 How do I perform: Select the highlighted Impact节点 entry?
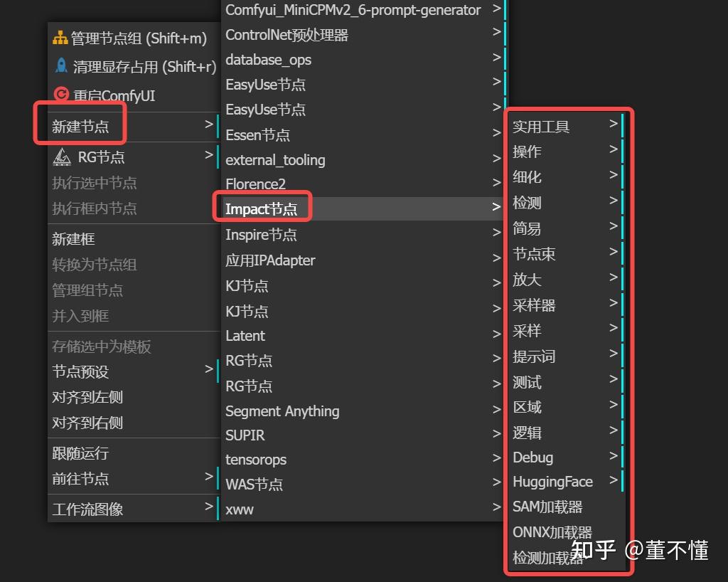tap(363, 209)
